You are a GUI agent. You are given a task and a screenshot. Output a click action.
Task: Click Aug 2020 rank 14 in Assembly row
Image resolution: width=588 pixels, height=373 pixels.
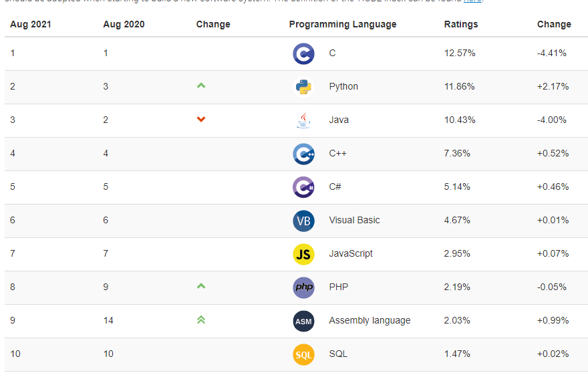[x=108, y=320]
